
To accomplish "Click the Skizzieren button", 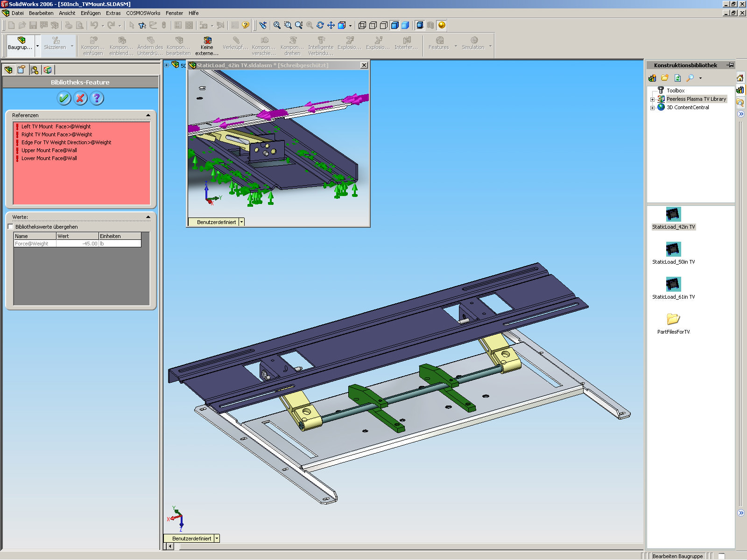I will 55,44.
